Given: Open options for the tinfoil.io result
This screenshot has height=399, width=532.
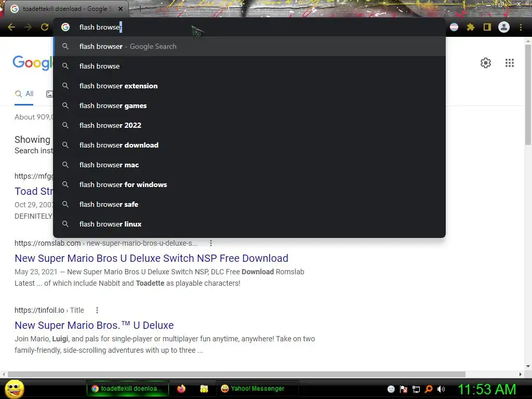Looking at the screenshot, I should [x=97, y=310].
